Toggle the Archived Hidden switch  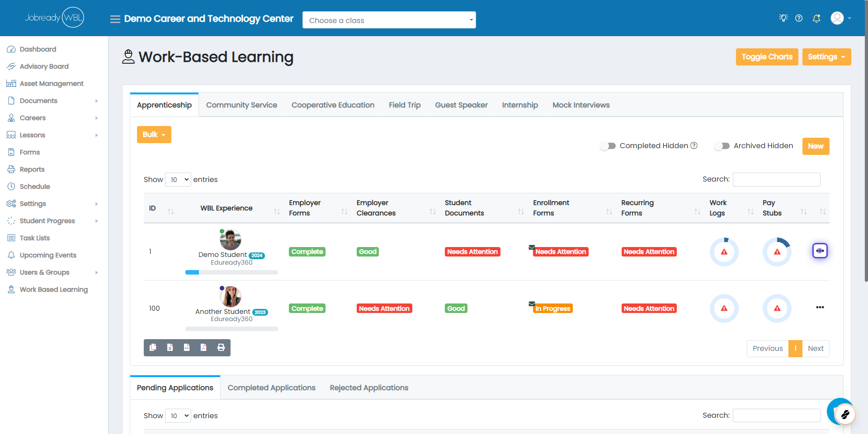pyautogui.click(x=722, y=146)
